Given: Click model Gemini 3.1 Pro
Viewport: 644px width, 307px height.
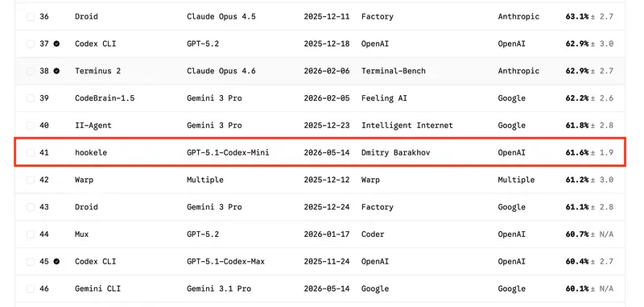Looking at the screenshot, I should pos(218,289).
